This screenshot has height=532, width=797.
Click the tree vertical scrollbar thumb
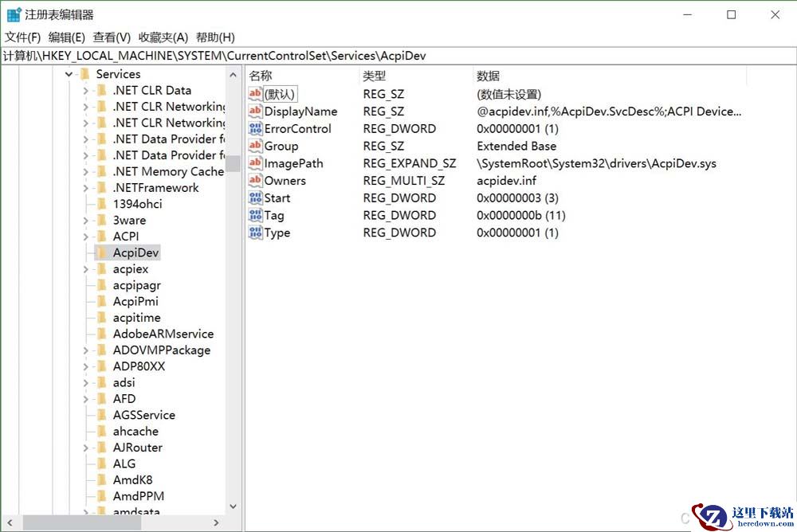[234, 163]
